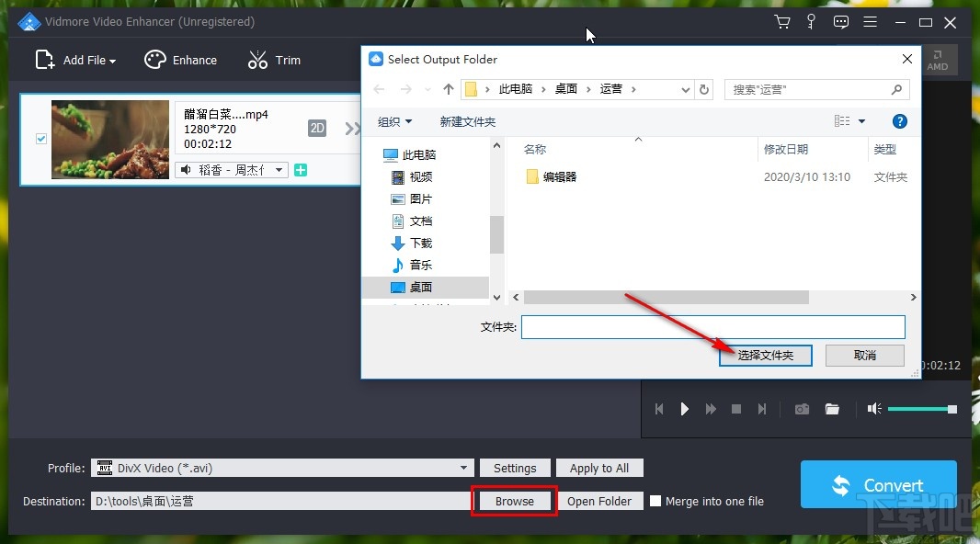This screenshot has width=980, height=544.
Task: Sort by 修改日期 column header
Action: tap(786, 149)
